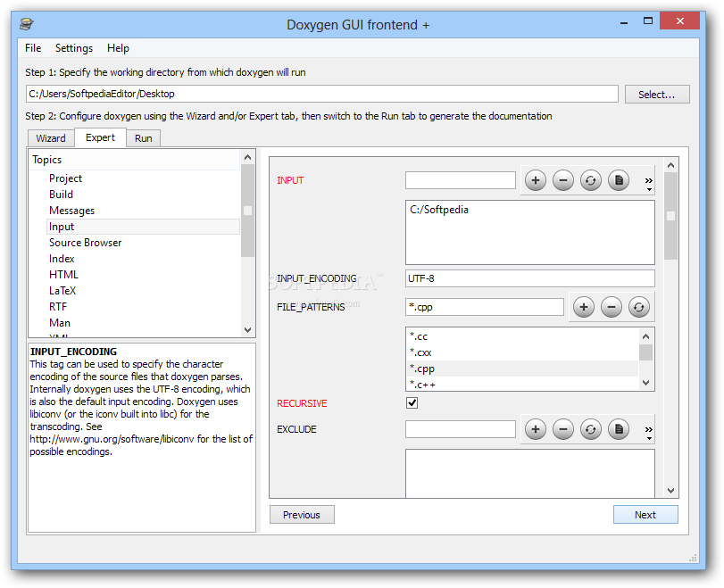This screenshot has width=724, height=588.
Task: Click the refresh button for EXCLUDE
Action: point(591,429)
